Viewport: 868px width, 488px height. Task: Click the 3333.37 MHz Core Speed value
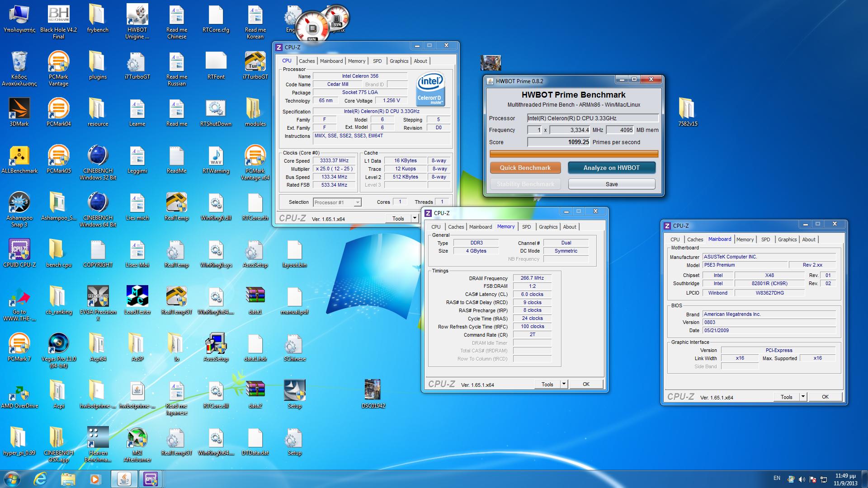click(x=334, y=160)
